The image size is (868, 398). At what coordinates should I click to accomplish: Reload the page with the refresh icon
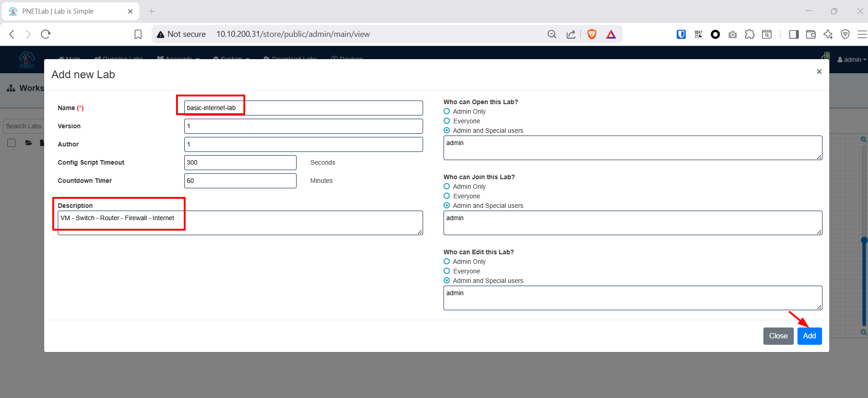coord(45,34)
